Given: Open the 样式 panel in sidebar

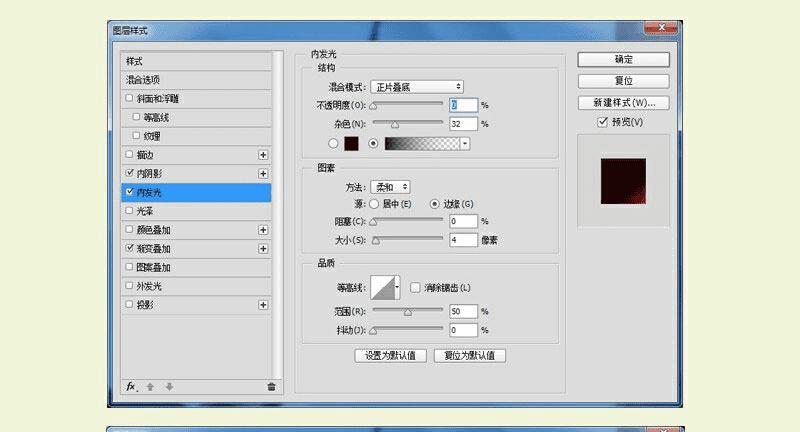Looking at the screenshot, I should click(196, 61).
